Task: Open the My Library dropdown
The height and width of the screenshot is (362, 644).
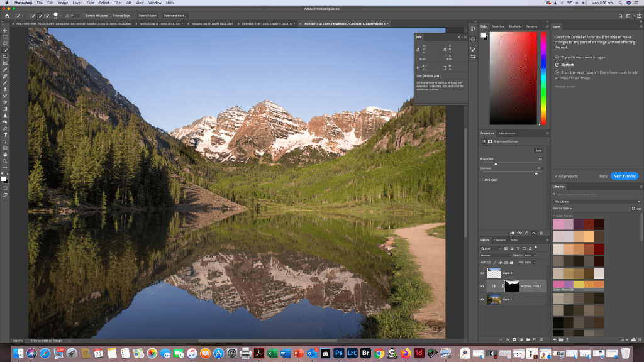Action: [596, 202]
